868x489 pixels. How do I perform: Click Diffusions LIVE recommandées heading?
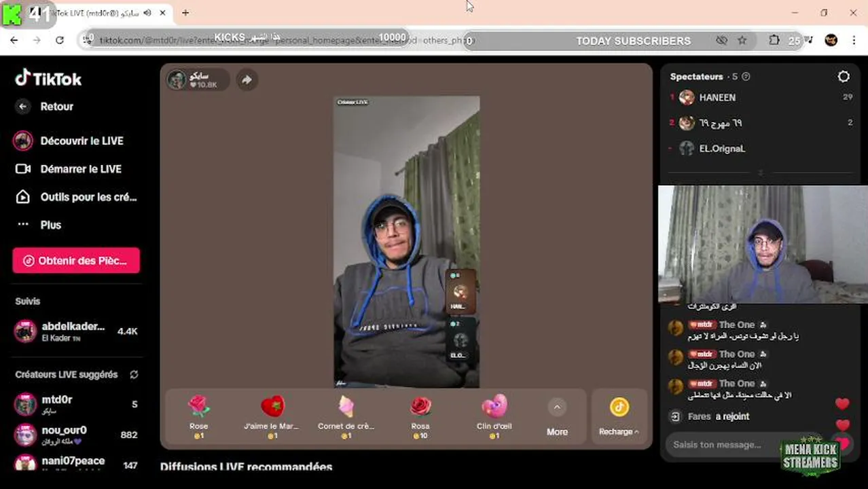pos(246,467)
